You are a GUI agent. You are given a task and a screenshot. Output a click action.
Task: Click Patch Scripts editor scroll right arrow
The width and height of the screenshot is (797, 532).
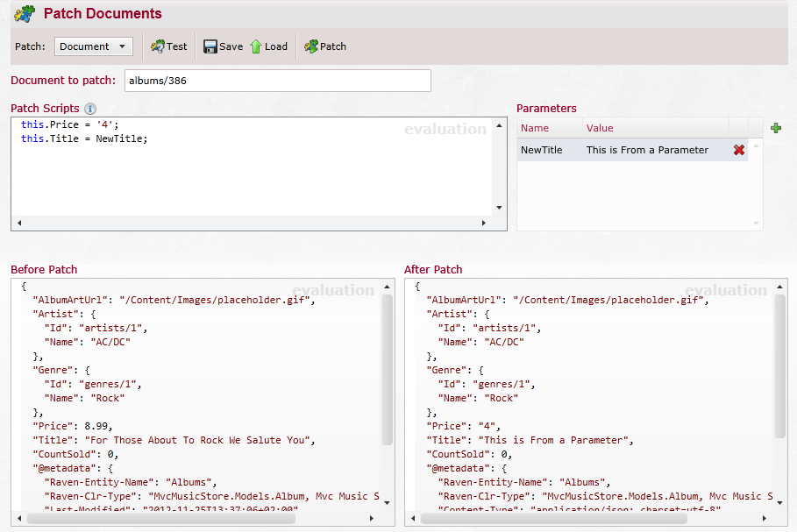(484, 223)
